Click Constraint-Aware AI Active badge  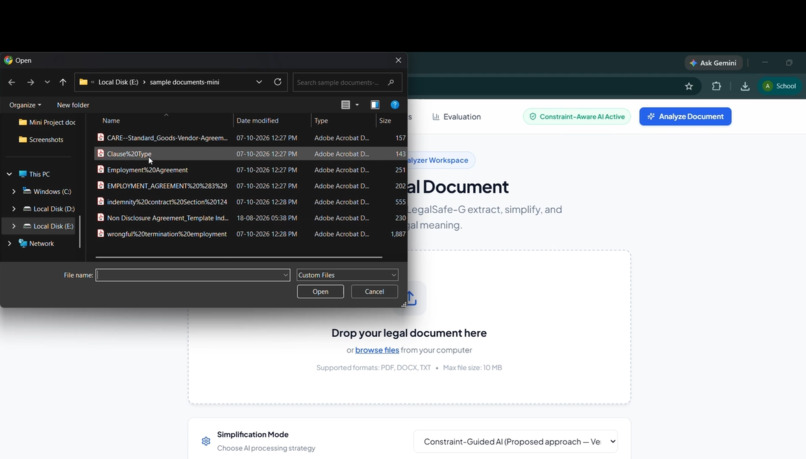click(577, 117)
